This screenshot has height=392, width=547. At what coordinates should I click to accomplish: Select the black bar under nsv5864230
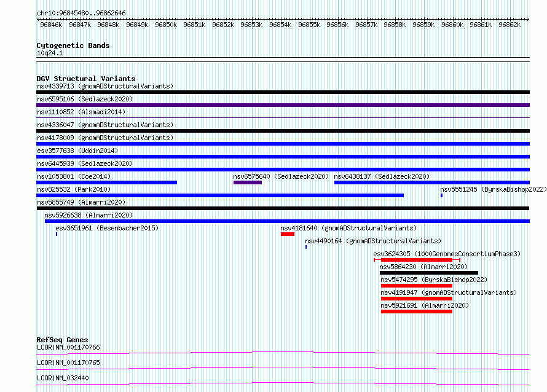pyautogui.click(x=429, y=273)
